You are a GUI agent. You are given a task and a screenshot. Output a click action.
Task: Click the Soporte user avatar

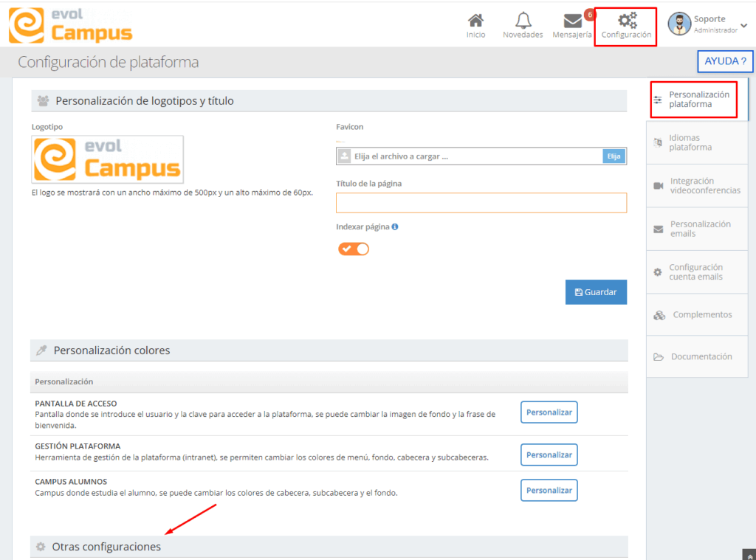pyautogui.click(x=679, y=24)
